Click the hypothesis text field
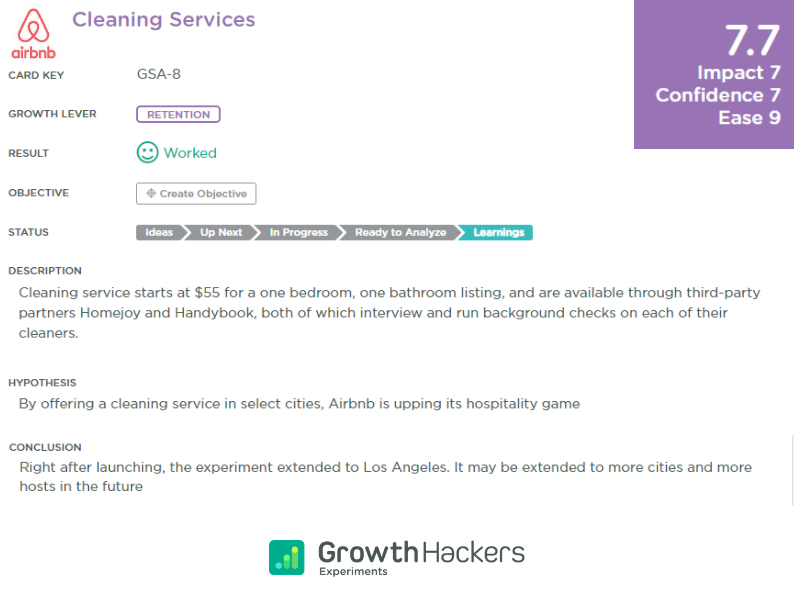Viewport: 794px width, 600px height. tap(299, 404)
